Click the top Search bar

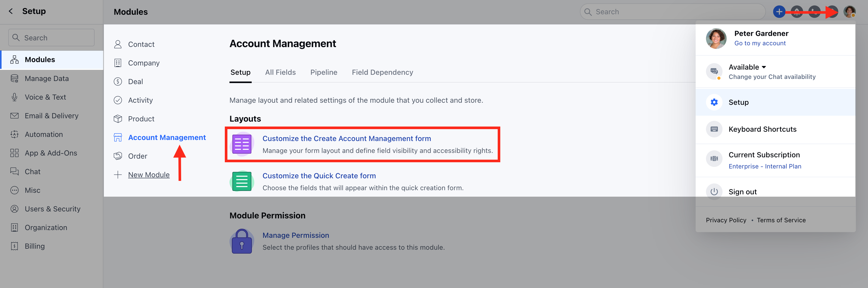tap(672, 12)
